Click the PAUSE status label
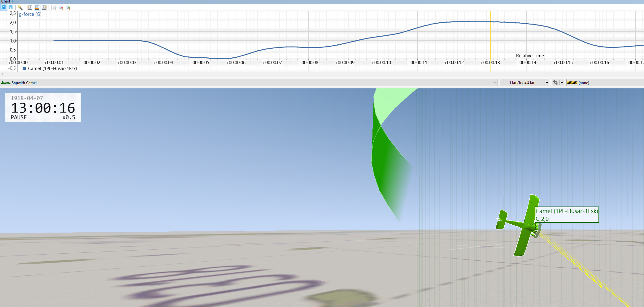This screenshot has width=644, height=307. pos(19,118)
